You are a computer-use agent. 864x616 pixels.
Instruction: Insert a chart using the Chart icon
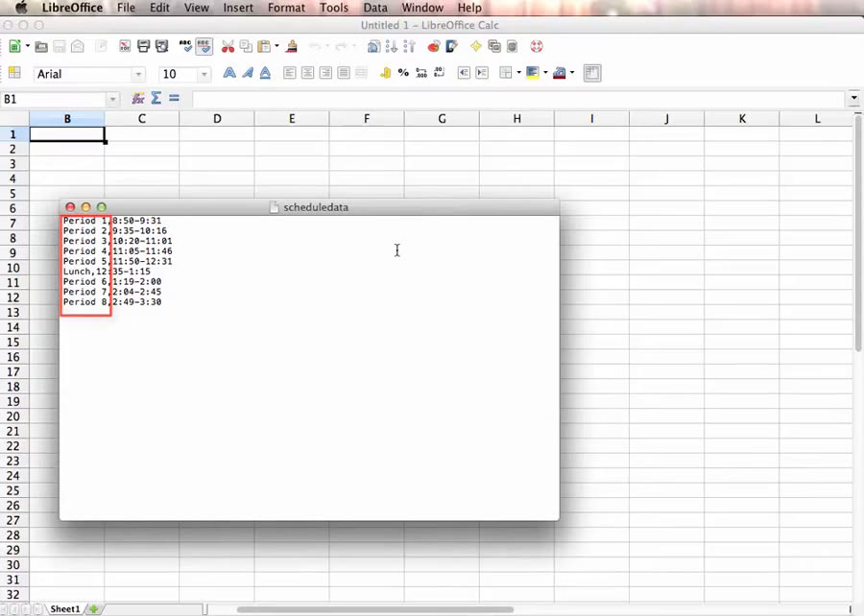[x=434, y=46]
